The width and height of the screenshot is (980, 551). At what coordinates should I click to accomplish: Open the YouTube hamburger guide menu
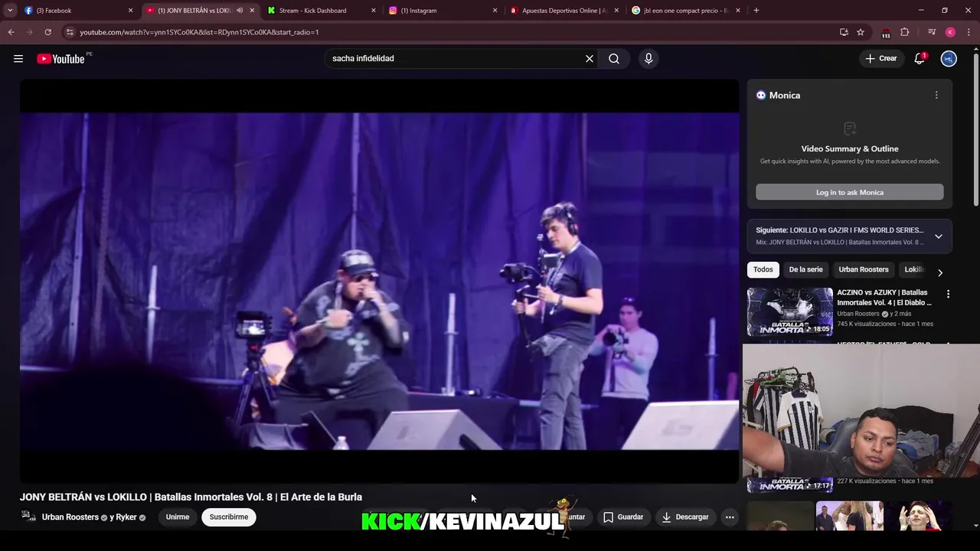[18, 59]
